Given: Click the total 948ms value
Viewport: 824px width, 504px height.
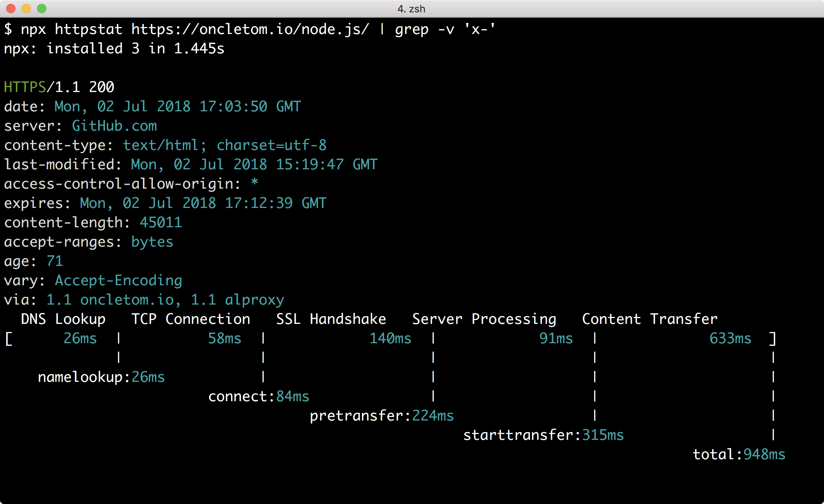Looking at the screenshot, I should 764,455.
